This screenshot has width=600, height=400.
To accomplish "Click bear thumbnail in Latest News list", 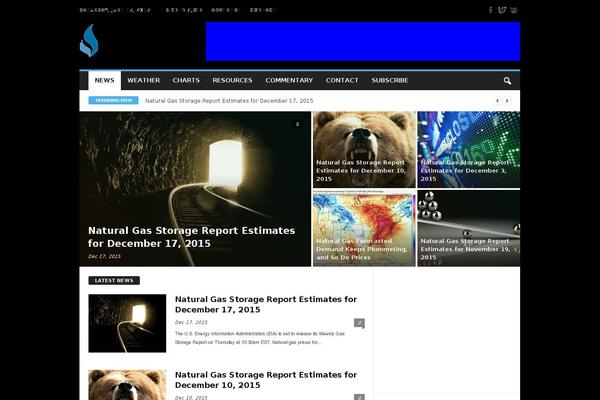I will [127, 385].
